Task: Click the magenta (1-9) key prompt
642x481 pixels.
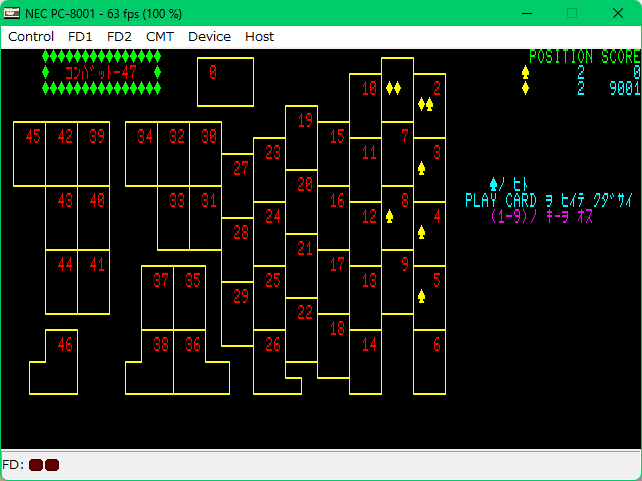Action: (541, 216)
